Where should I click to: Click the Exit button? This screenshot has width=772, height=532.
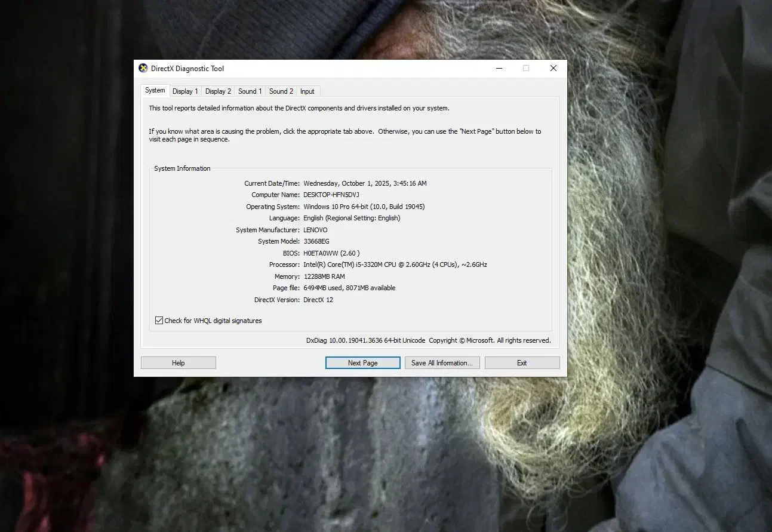click(522, 363)
